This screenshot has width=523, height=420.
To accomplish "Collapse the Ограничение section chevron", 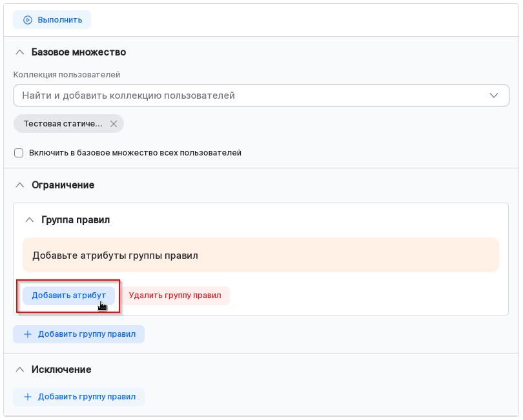I will tap(19, 185).
